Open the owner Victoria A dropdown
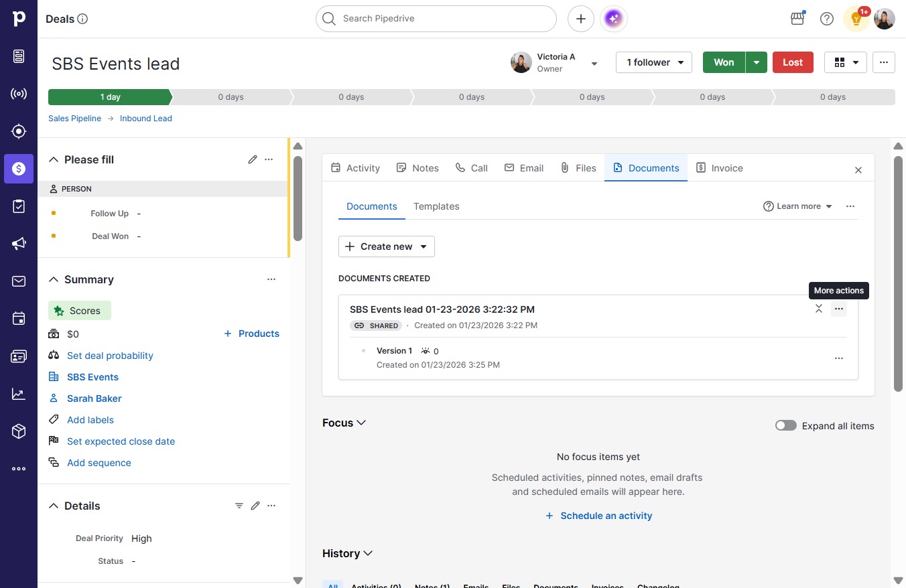Viewport: 906px width, 588px height. pyautogui.click(x=594, y=64)
